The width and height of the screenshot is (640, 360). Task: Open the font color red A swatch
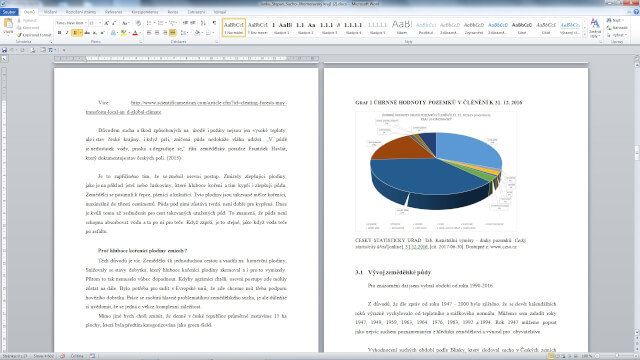click(x=135, y=33)
